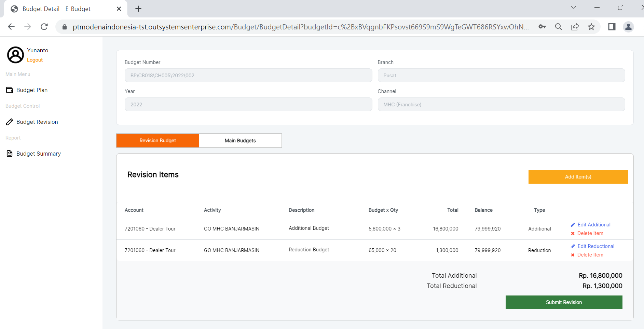Viewport: 644px width, 329px height.
Task: Click the pencil icon beside Edit Reductional
Action: tap(573, 246)
